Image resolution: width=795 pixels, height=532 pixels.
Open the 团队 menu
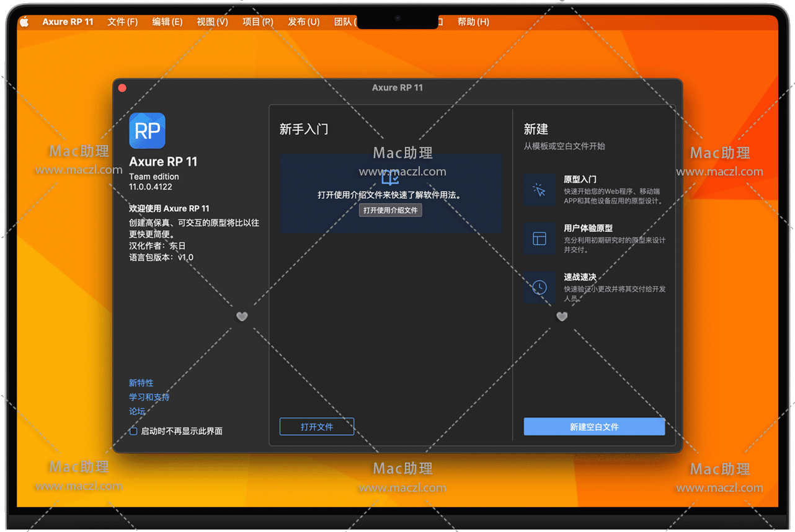click(345, 22)
